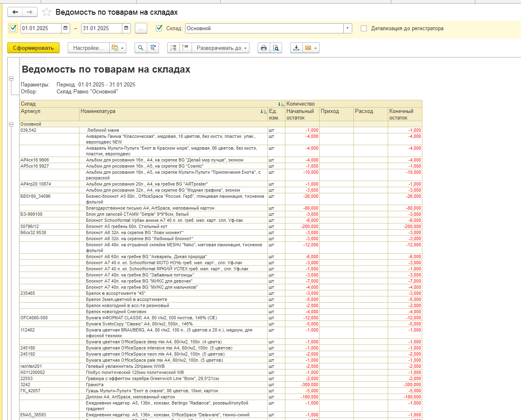
Task: Uncheck the Склад filter checkbox
Action: pos(159,28)
